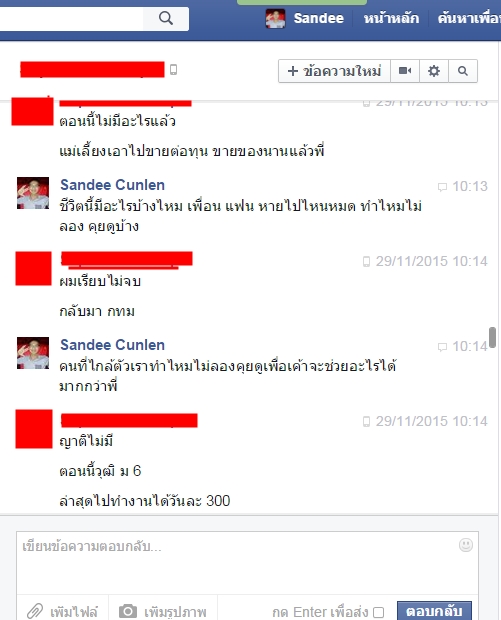This screenshot has height=620, width=501.
Task: Click the conversation scrollbar thumb
Action: pos(492,337)
